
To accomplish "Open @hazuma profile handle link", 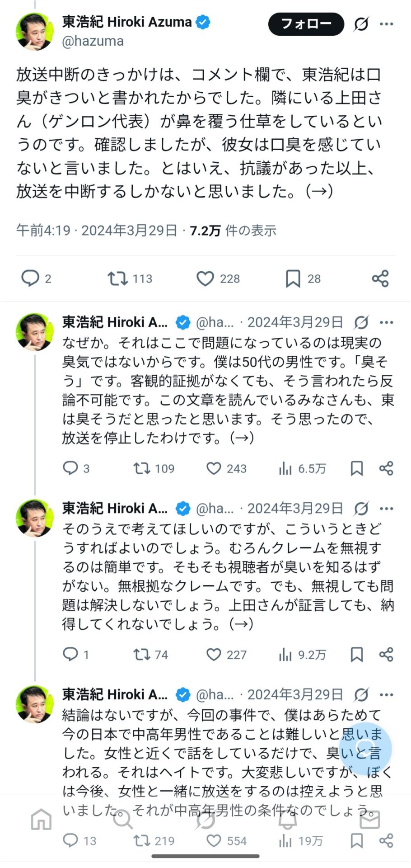I will click(x=93, y=41).
